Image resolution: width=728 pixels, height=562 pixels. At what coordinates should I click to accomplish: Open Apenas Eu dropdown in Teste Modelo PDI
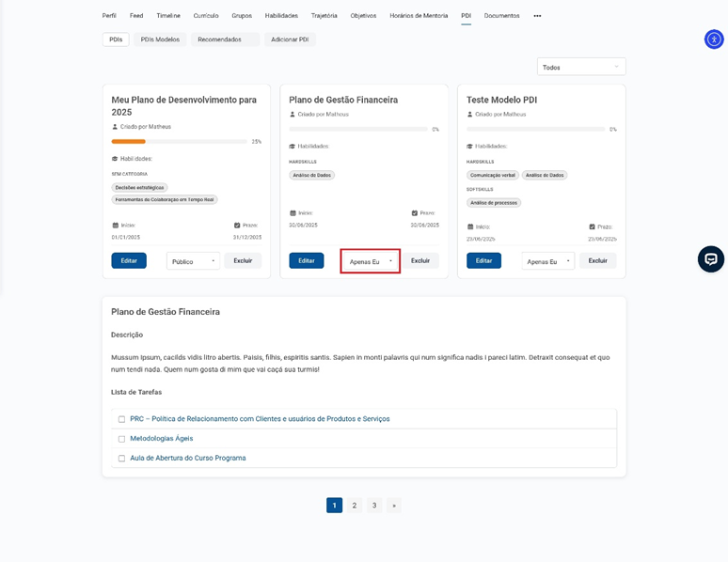click(547, 261)
